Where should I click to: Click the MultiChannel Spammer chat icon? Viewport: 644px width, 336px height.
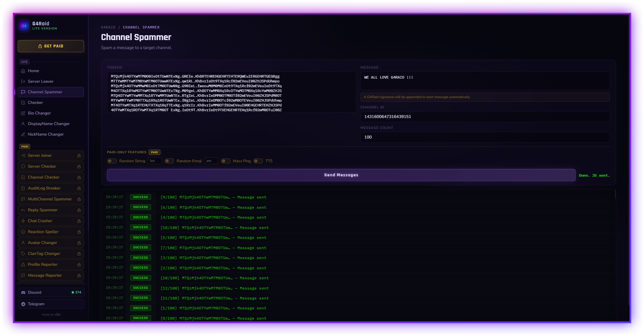[23, 199]
